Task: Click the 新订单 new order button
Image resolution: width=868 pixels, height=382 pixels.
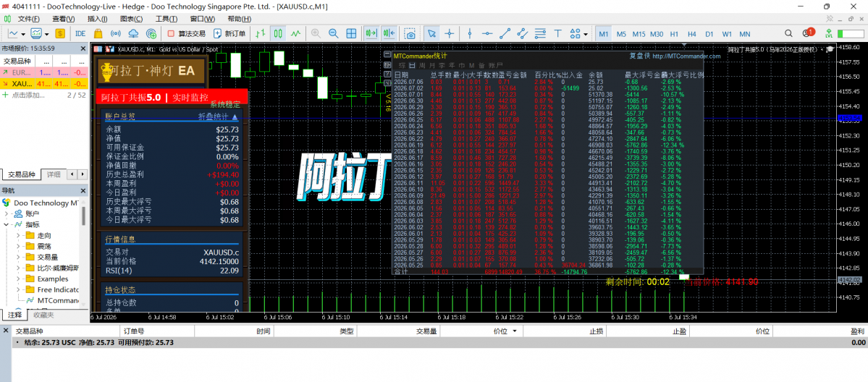Action: coord(230,33)
